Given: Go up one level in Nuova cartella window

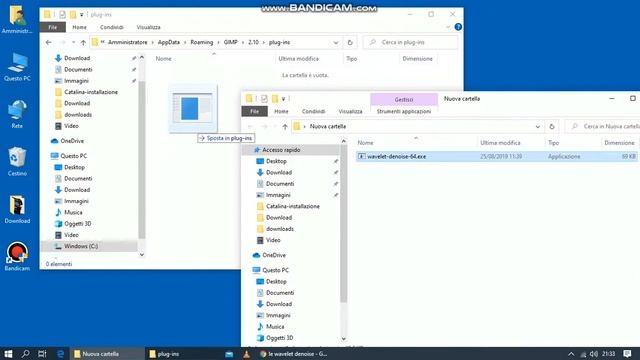Looking at the screenshot, I should (x=285, y=127).
